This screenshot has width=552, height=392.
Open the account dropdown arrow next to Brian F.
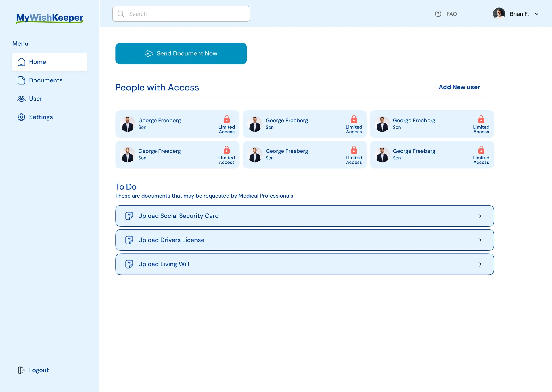[536, 14]
